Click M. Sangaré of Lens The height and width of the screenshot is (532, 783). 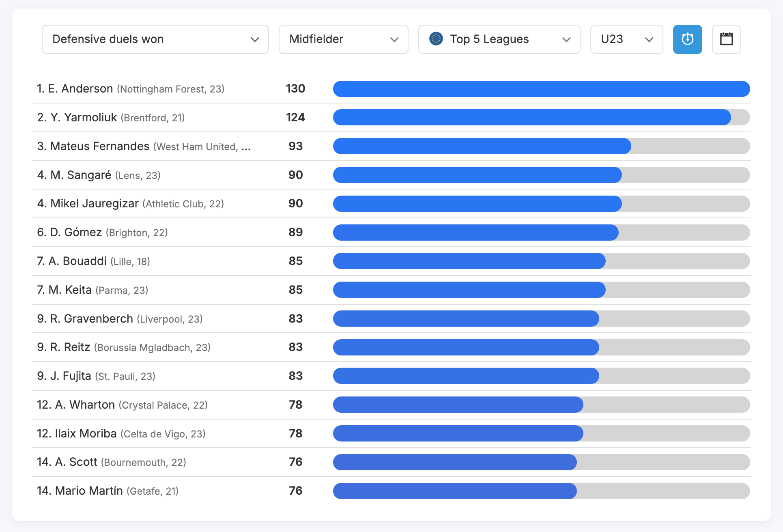point(81,175)
